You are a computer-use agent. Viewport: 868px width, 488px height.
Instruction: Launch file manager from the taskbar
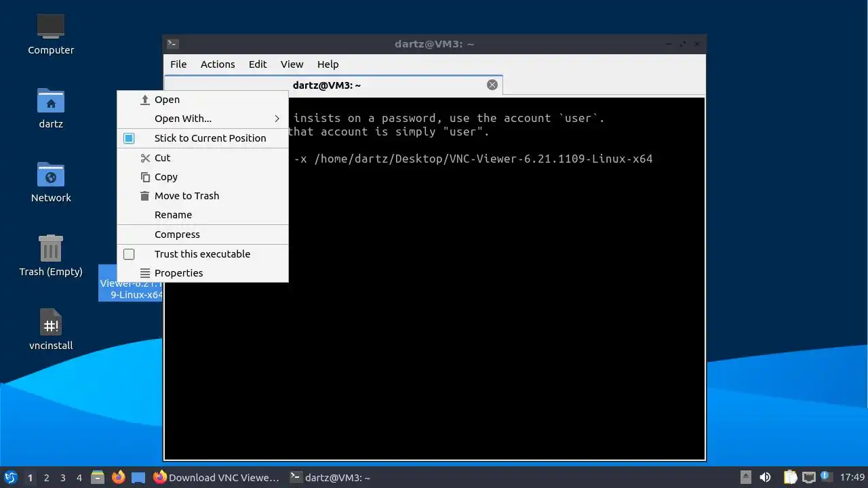(98, 477)
